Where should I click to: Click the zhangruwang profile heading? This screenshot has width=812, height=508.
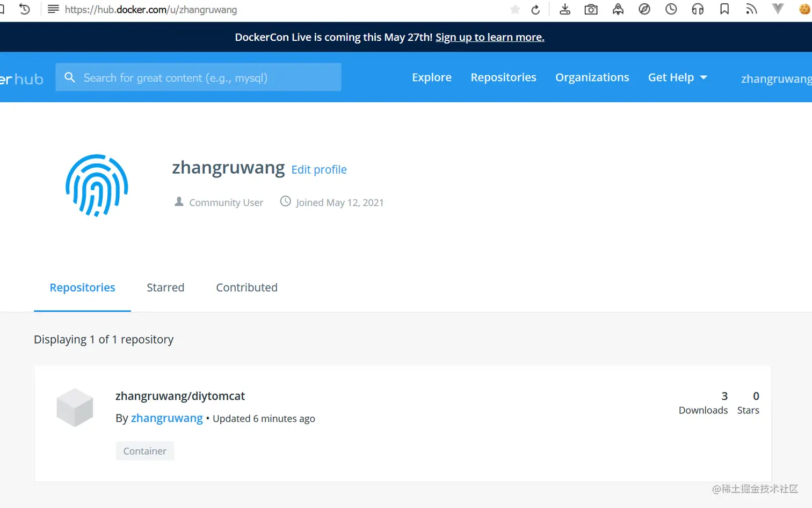point(228,168)
